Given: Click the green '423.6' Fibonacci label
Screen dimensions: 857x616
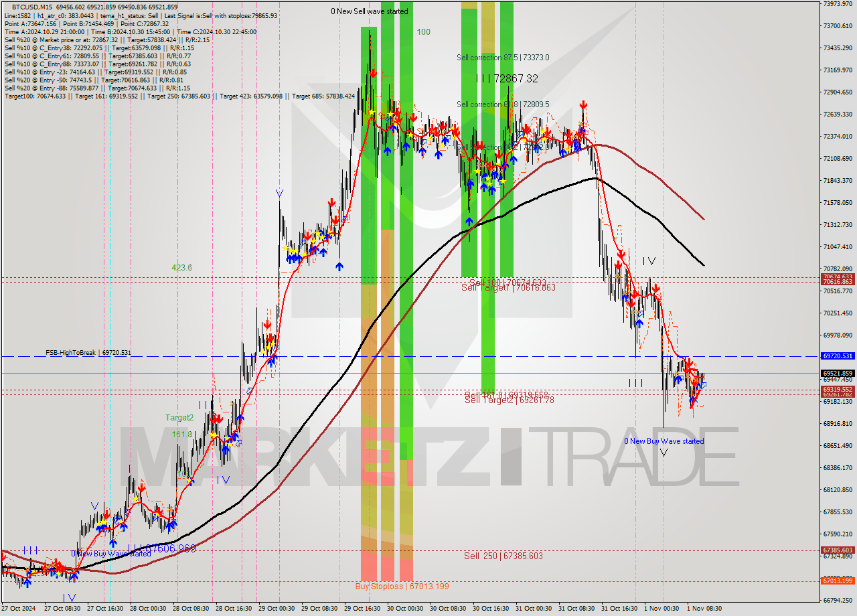Looking at the screenshot, I should 181,267.
